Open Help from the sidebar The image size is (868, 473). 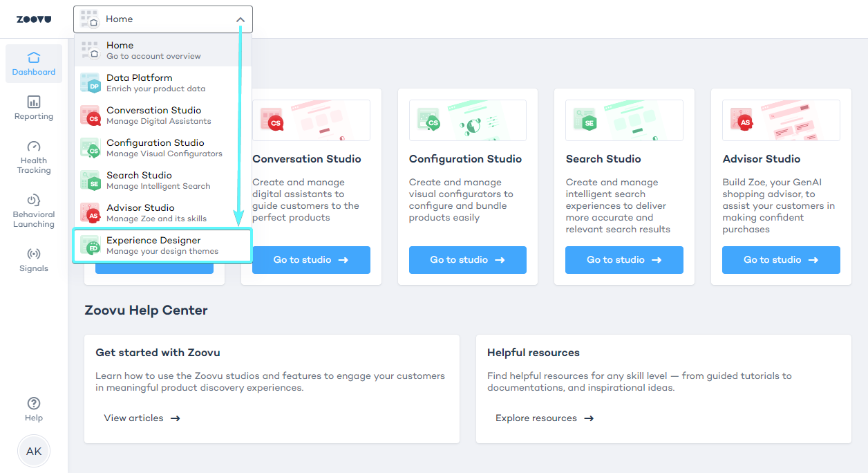click(34, 409)
